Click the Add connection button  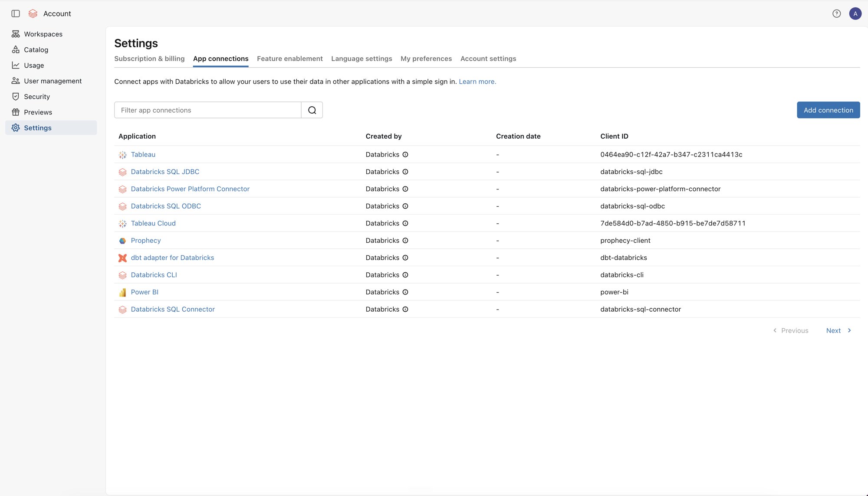point(828,110)
